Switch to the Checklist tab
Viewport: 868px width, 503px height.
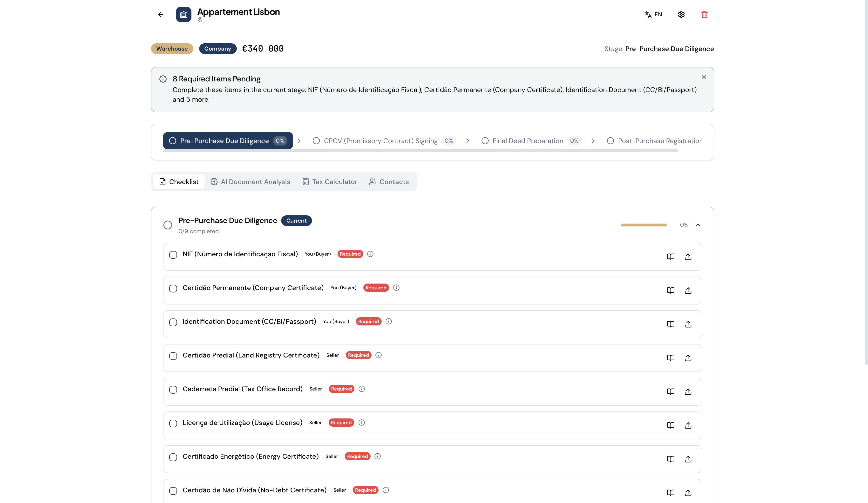click(179, 182)
